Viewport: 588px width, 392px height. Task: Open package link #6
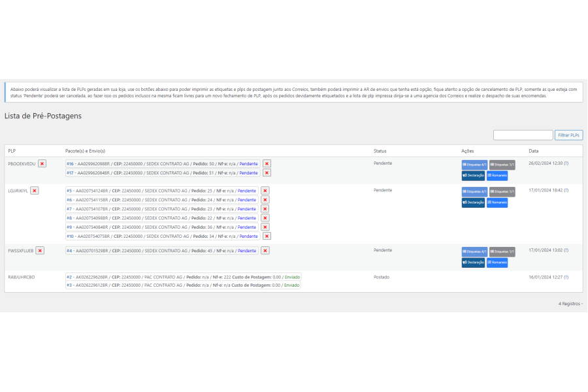(x=69, y=200)
